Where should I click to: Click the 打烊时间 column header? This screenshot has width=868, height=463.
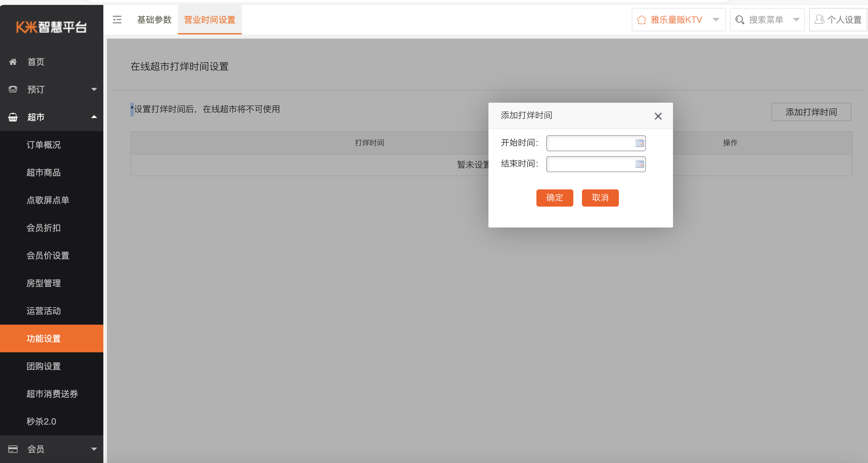pyautogui.click(x=370, y=143)
